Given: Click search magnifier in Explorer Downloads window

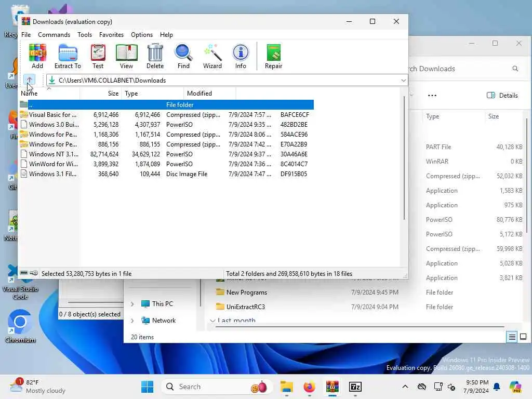Looking at the screenshot, I should click(x=515, y=69).
